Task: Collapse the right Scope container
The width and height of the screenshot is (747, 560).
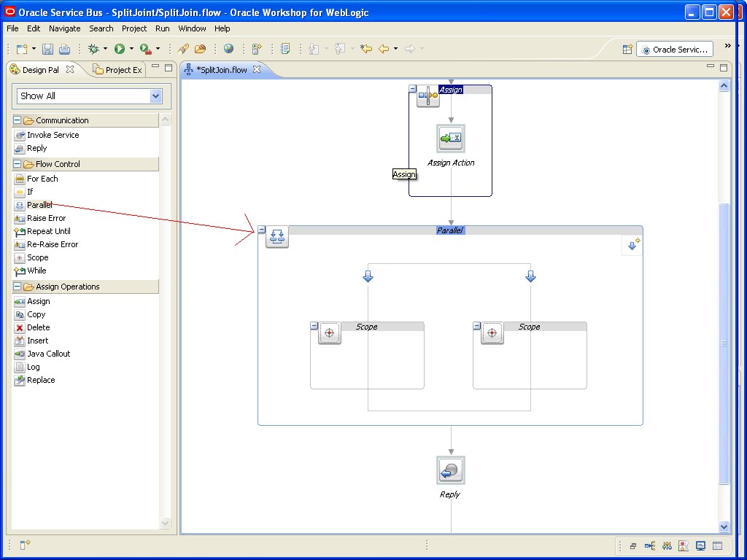Action: pyautogui.click(x=477, y=326)
